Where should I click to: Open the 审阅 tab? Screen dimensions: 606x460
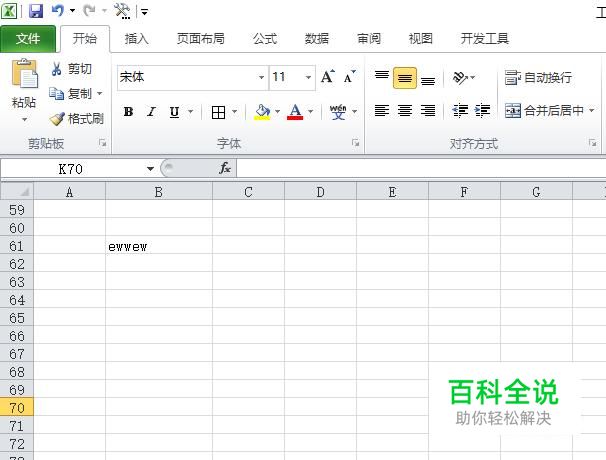point(369,39)
